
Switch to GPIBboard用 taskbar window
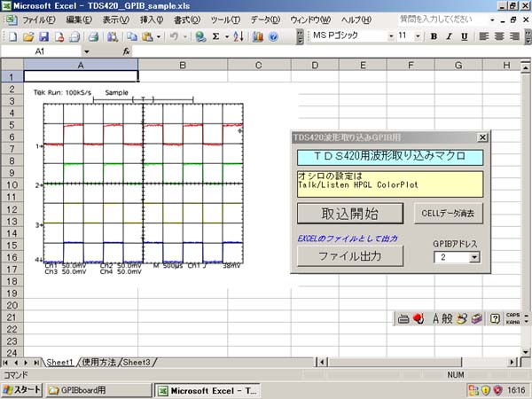[98, 390]
